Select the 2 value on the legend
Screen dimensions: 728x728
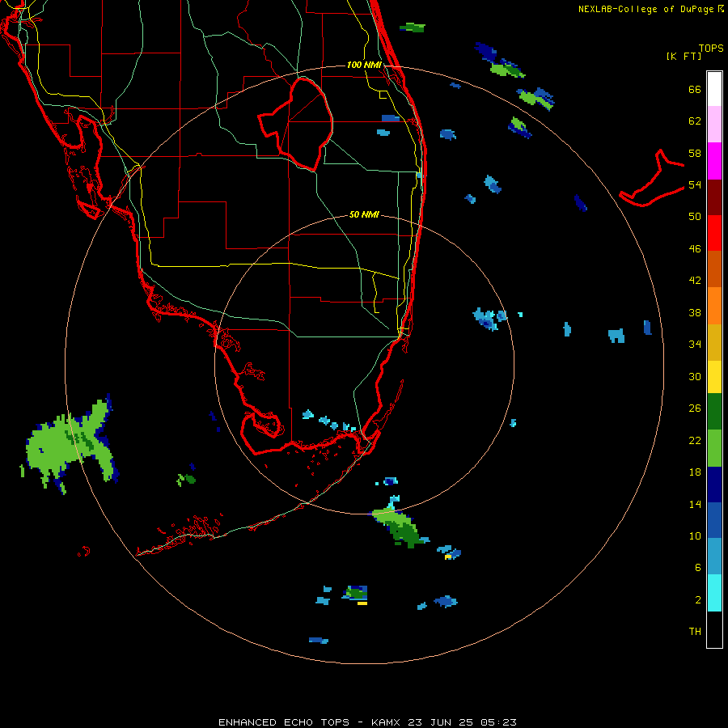pyautogui.click(x=698, y=600)
